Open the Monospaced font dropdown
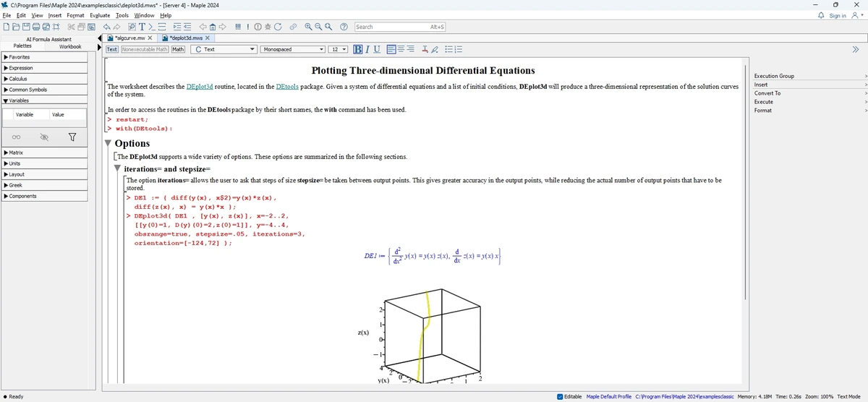Image resolution: width=868 pixels, height=402 pixels. (294, 49)
